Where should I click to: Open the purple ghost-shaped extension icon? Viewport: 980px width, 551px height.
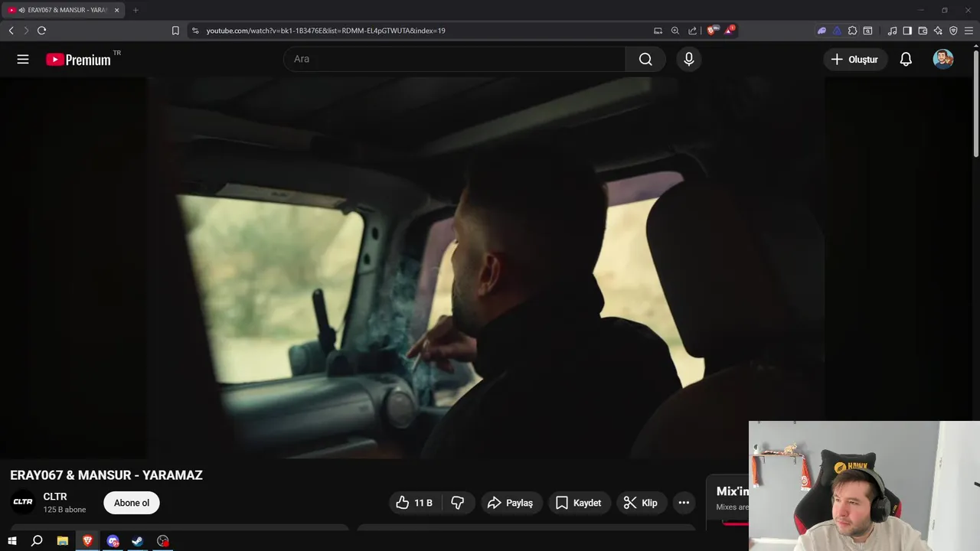822,31
